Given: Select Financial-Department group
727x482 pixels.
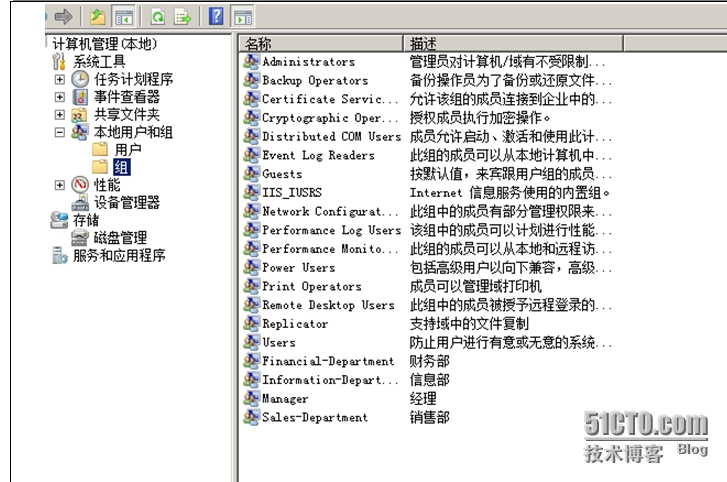Looking at the screenshot, I should 328,361.
